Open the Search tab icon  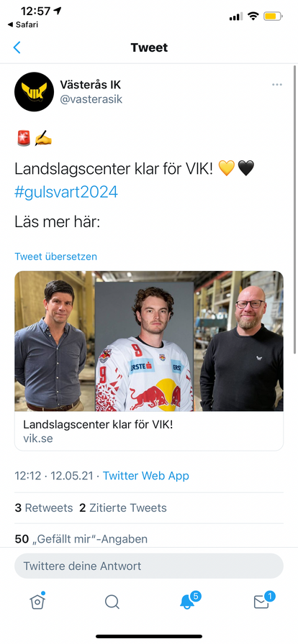pos(112,602)
